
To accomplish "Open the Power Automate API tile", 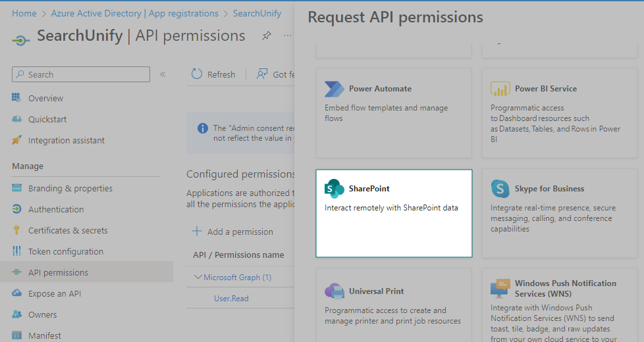I will (394, 113).
